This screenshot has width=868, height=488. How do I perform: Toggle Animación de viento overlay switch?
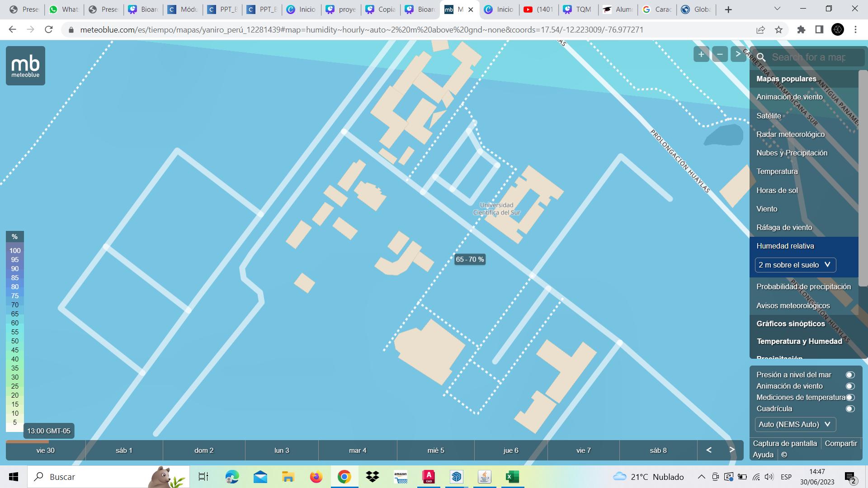point(850,386)
